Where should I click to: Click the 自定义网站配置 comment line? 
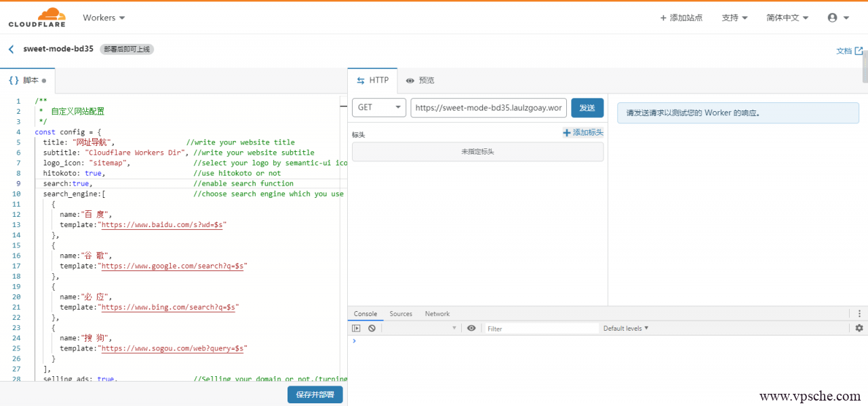pyautogui.click(x=72, y=111)
